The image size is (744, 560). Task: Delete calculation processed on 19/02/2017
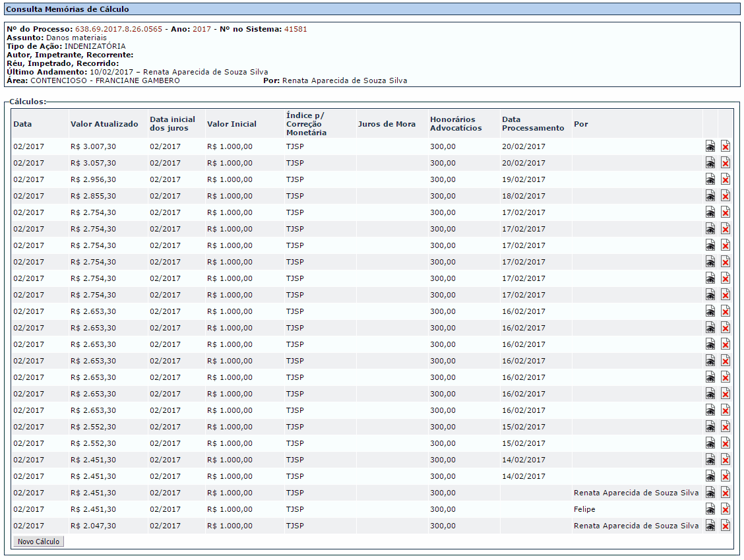click(x=725, y=179)
